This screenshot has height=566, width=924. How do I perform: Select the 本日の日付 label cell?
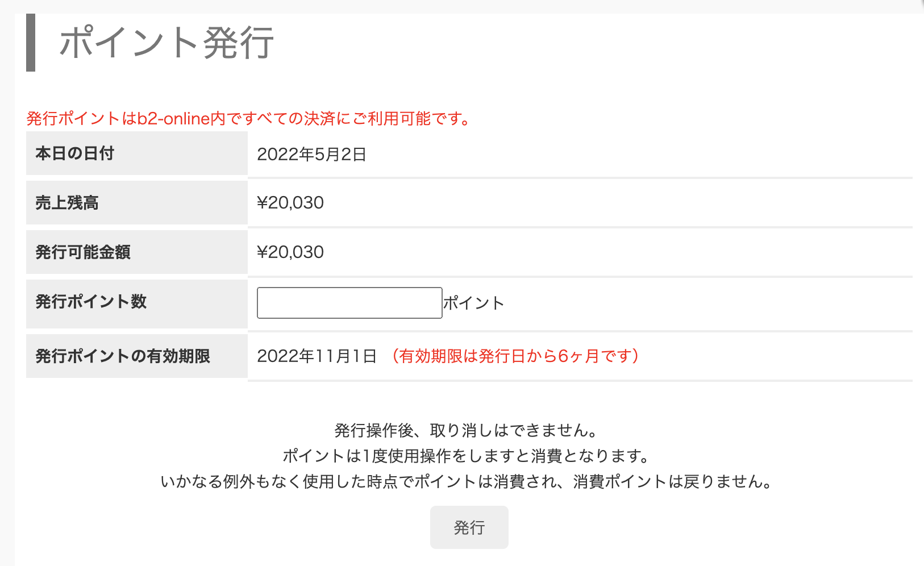136,153
